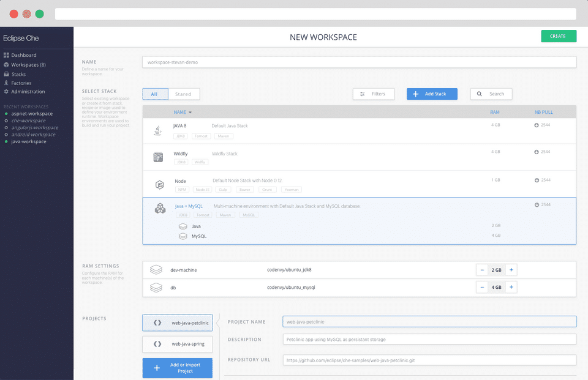The height and width of the screenshot is (380, 588).
Task: Increase dev-machine RAM with the plus button
Action: pos(511,270)
